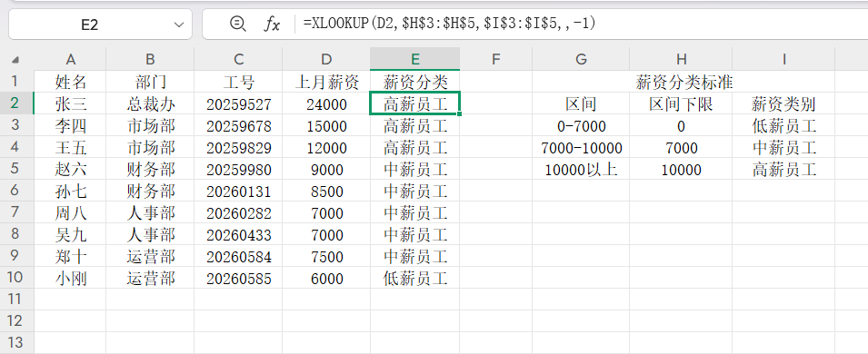The height and width of the screenshot is (354, 868).
Task: Select the salary cell 8500
Action: 326,191
